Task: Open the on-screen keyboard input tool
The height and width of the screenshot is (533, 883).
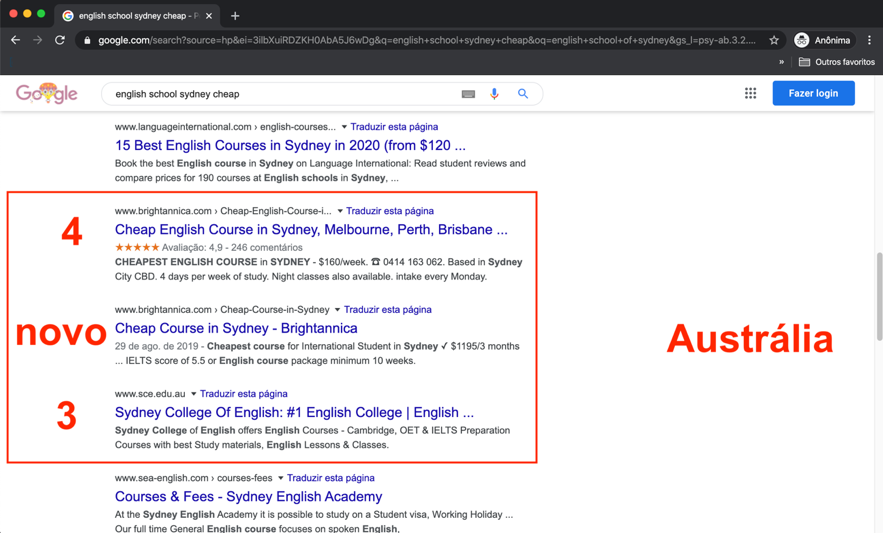Action: click(x=468, y=94)
